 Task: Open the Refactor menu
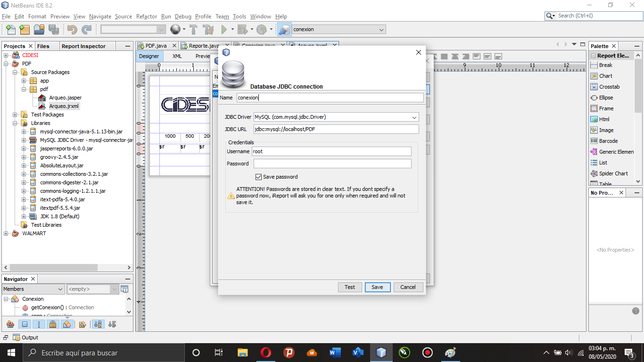coord(147,16)
